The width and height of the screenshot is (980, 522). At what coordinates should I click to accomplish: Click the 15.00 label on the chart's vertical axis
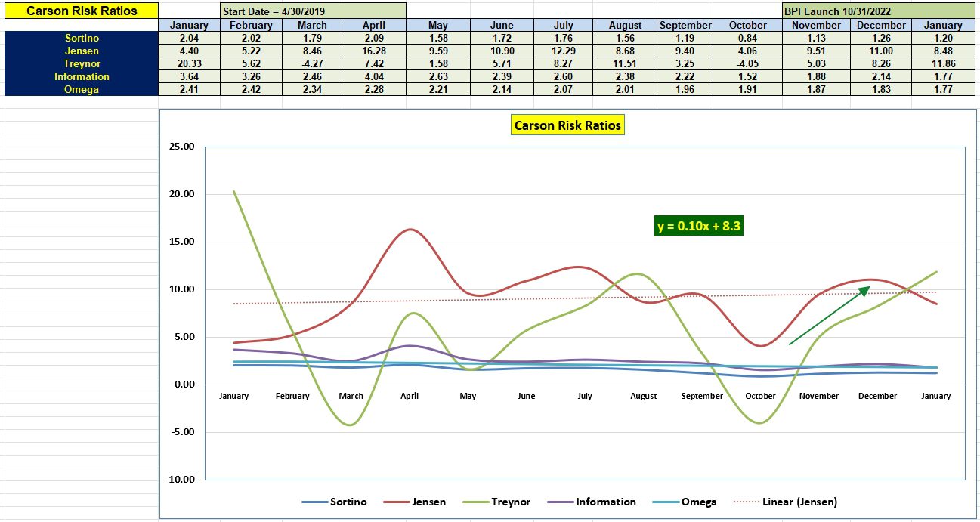click(x=181, y=242)
